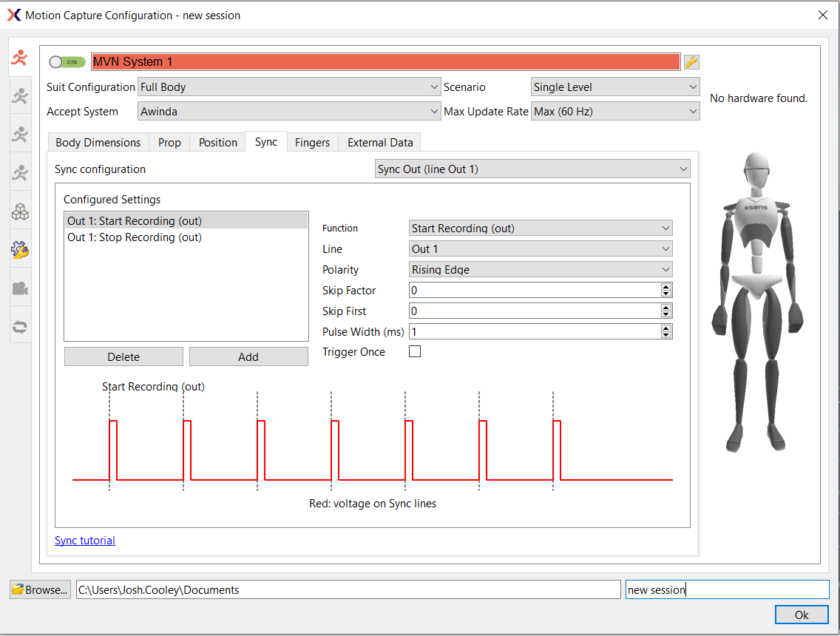Open the Sync configuration dropdown

532,169
